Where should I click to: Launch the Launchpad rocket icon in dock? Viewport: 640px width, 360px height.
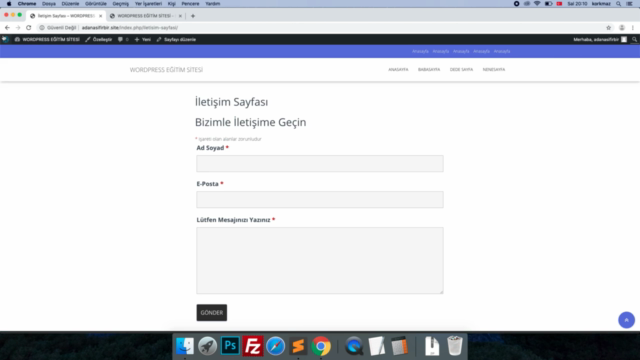coord(207,346)
